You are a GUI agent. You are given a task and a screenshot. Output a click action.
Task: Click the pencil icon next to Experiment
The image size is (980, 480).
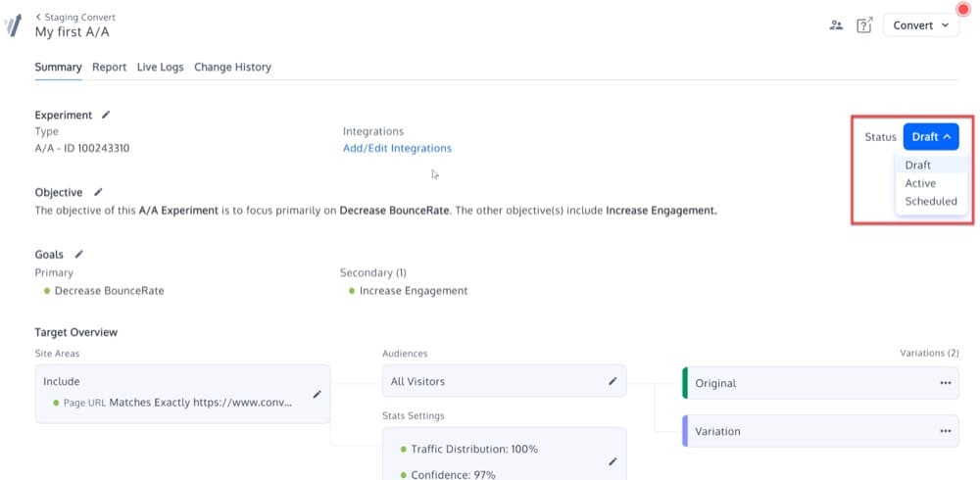pyautogui.click(x=106, y=116)
